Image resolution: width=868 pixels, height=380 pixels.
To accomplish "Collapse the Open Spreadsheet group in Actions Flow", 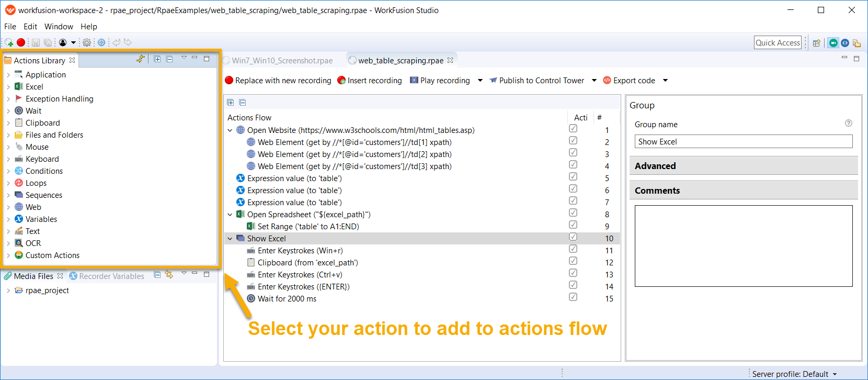I will pos(230,215).
